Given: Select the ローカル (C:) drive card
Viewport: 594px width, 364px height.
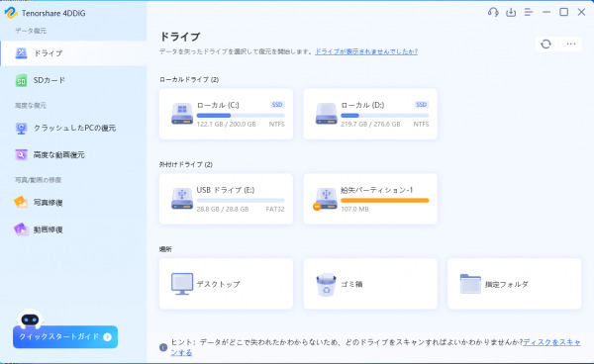Looking at the screenshot, I should 226,114.
